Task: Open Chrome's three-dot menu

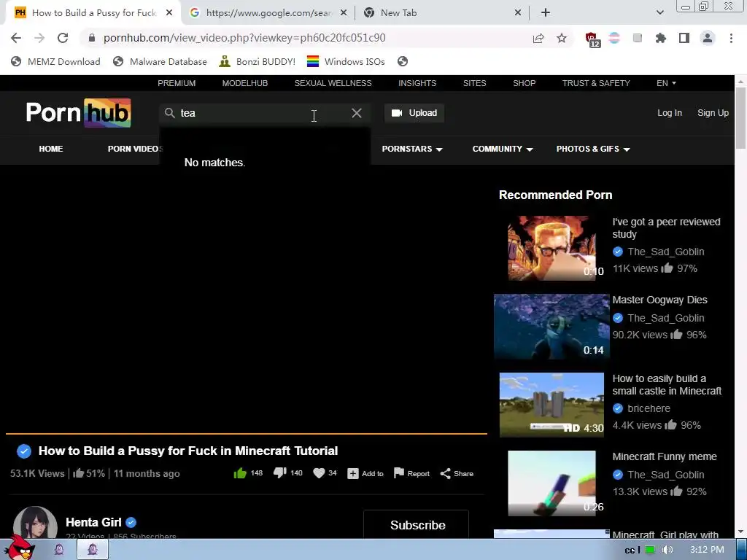Action: click(731, 38)
